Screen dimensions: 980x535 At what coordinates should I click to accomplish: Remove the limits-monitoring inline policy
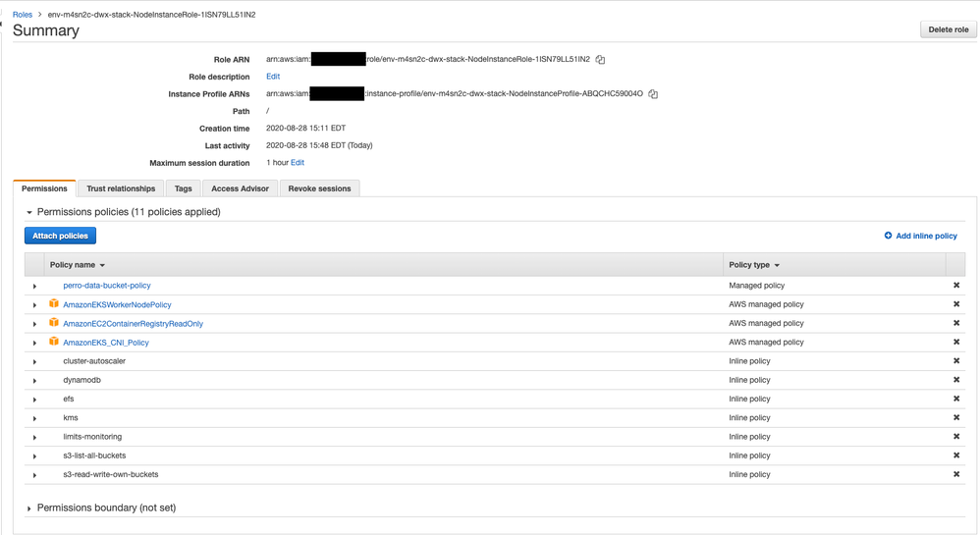click(956, 436)
